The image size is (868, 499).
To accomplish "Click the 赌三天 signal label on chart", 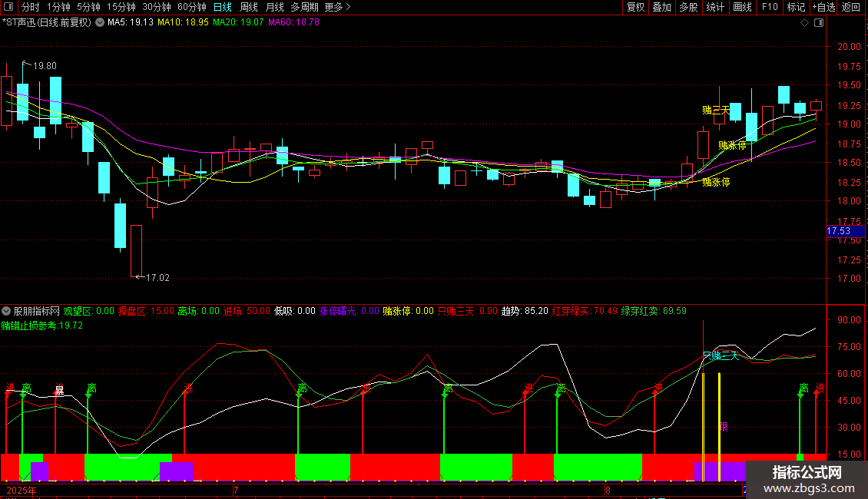I will coord(715,110).
